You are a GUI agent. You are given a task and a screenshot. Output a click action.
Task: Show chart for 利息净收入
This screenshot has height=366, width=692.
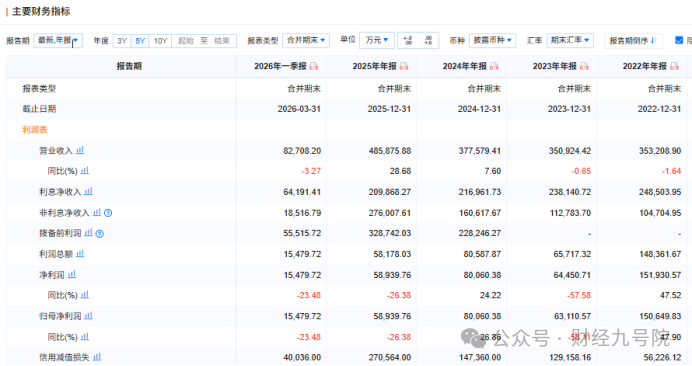coord(88,191)
